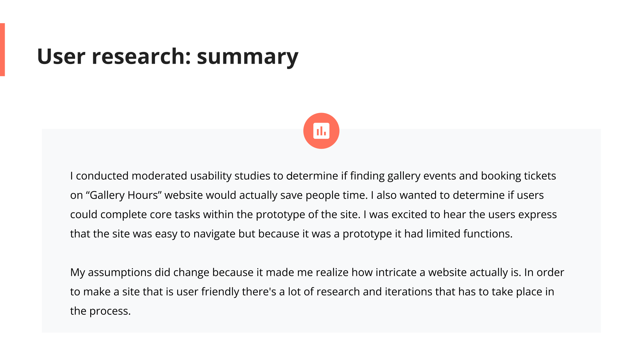Click the coral accent bar beside the title
The width and height of the screenshot is (644, 362).
point(2,50)
